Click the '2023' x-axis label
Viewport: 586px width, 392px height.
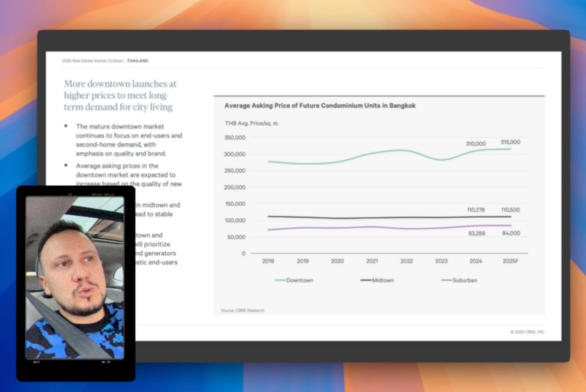click(x=441, y=261)
